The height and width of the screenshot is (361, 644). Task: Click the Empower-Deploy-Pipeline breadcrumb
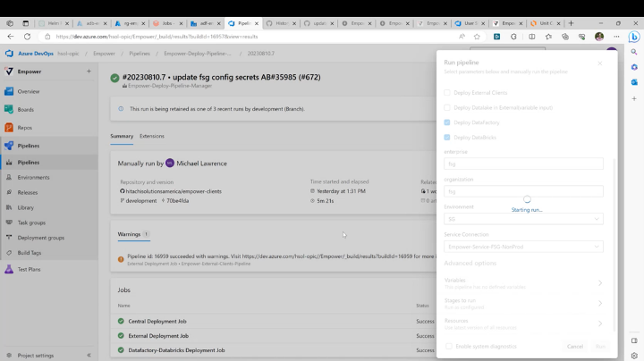click(x=198, y=54)
